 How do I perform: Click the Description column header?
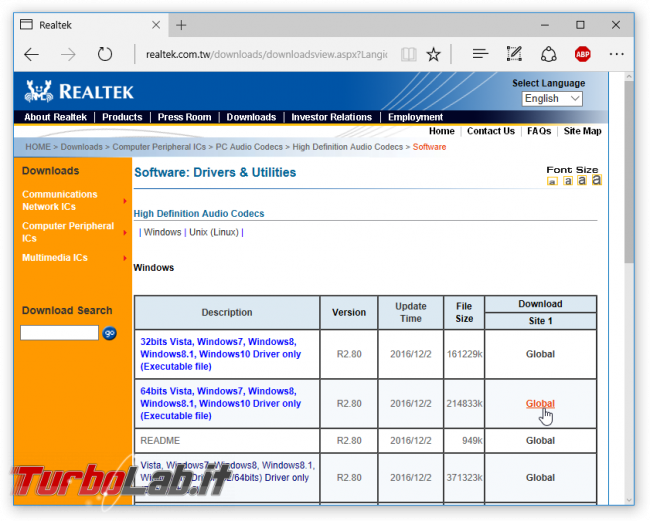click(227, 313)
